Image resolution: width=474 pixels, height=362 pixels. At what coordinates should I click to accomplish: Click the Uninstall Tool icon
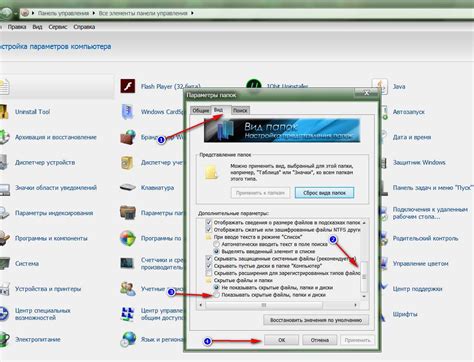[4, 112]
